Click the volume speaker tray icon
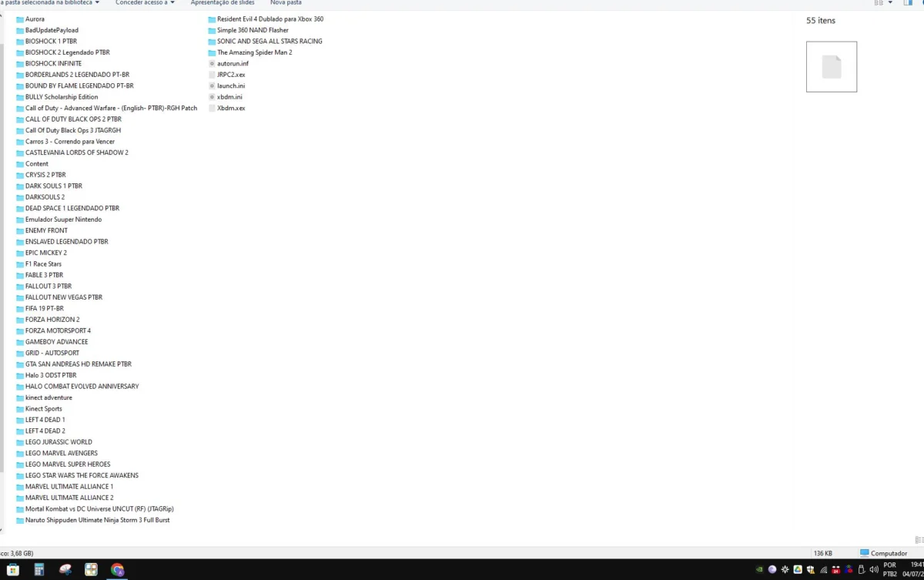Image resolution: width=924 pixels, height=580 pixels. click(873, 570)
